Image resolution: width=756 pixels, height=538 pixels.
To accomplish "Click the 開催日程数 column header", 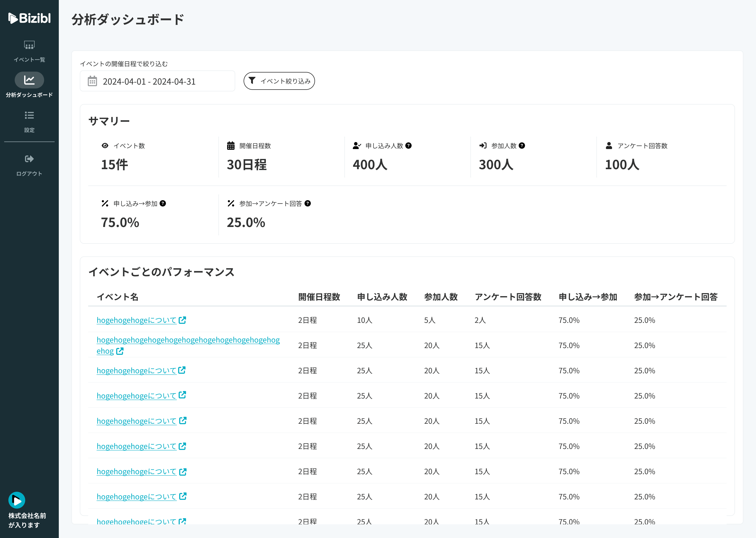I will pos(319,297).
